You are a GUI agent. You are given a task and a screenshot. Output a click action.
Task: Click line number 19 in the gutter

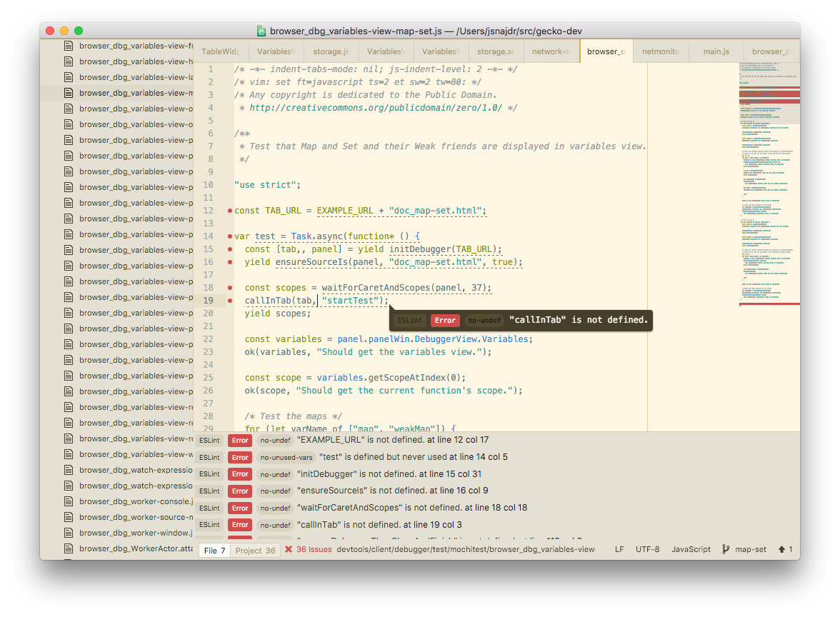point(208,301)
